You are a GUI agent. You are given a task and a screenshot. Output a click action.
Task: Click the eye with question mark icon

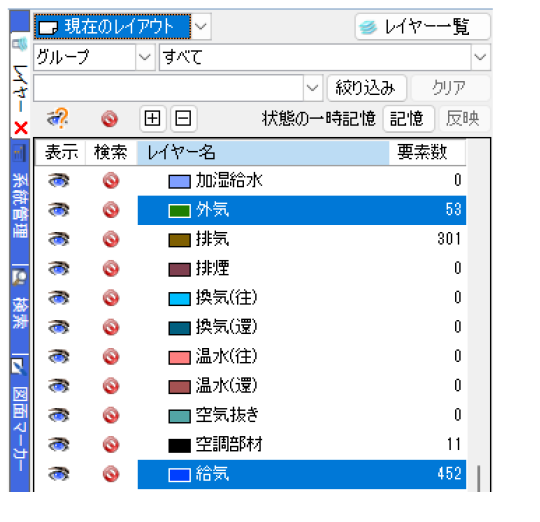click(x=58, y=118)
